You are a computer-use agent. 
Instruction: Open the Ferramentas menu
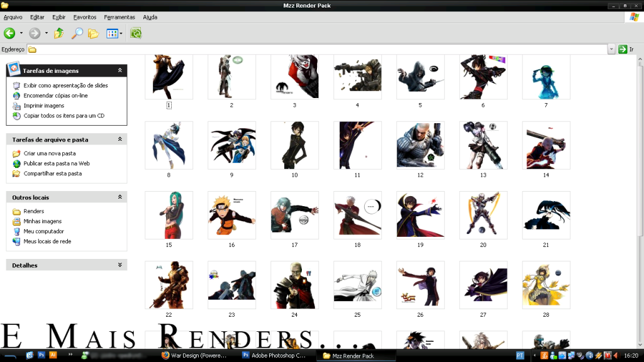coord(119,17)
